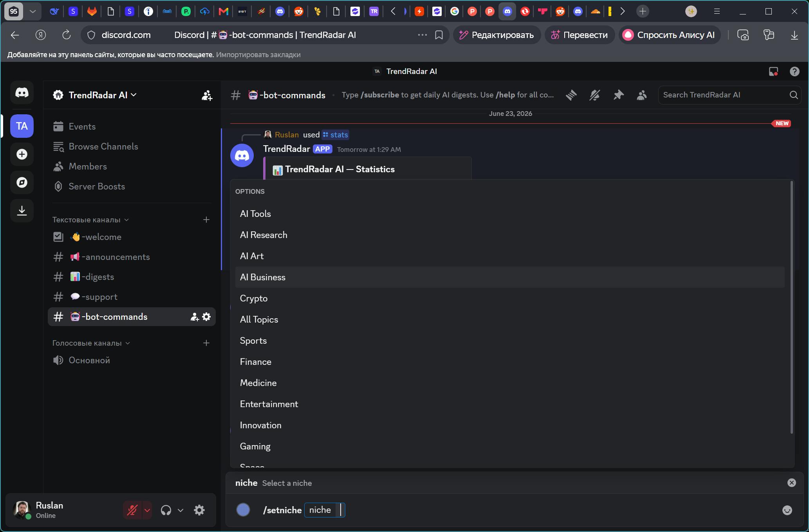Choose AI Business niche option

(x=510, y=277)
